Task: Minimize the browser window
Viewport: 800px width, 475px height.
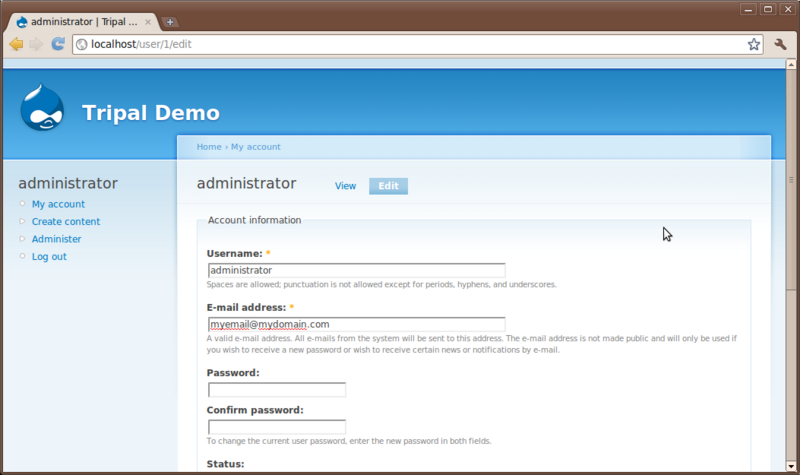Action: pyautogui.click(x=748, y=9)
